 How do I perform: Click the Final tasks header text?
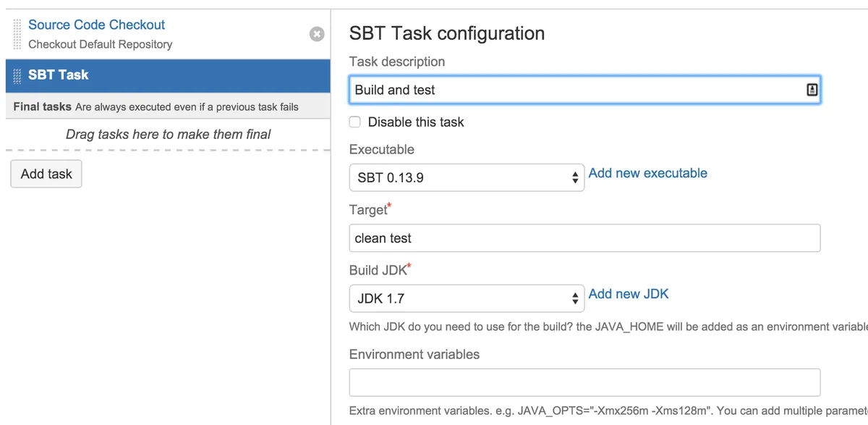pos(42,106)
